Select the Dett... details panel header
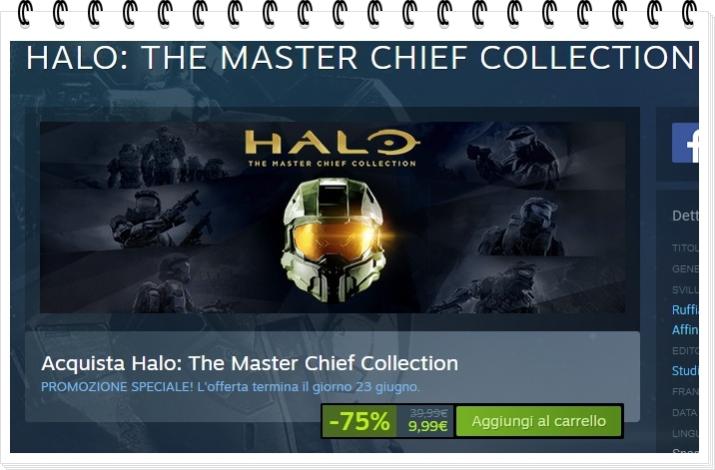 tap(685, 215)
